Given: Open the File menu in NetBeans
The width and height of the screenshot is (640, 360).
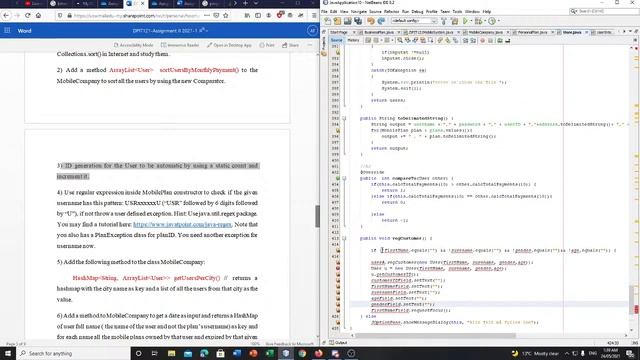Looking at the screenshot, I should tap(324, 11).
